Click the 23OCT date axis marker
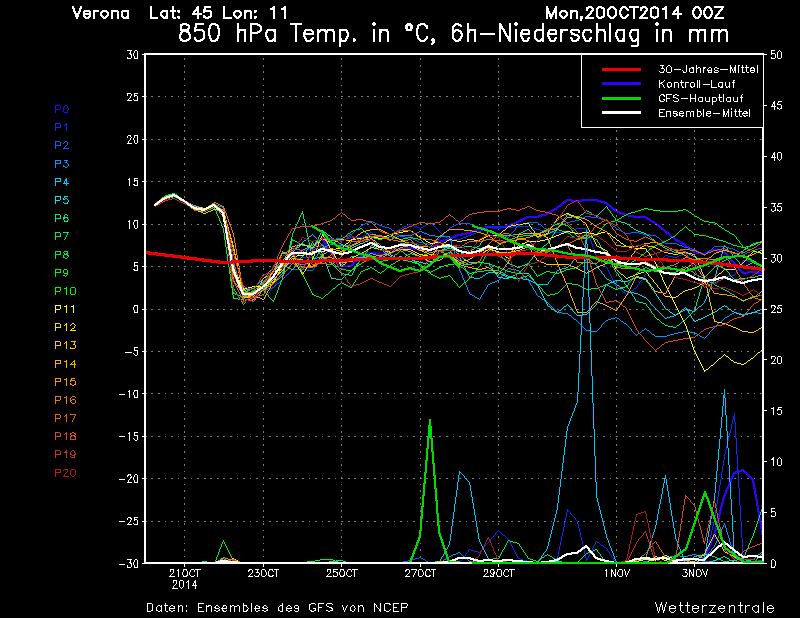 [263, 573]
